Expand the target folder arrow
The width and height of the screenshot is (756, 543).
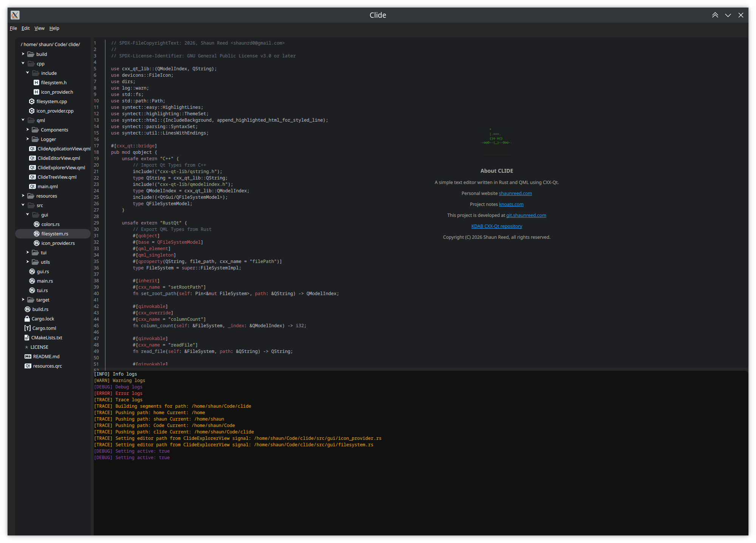coord(23,300)
